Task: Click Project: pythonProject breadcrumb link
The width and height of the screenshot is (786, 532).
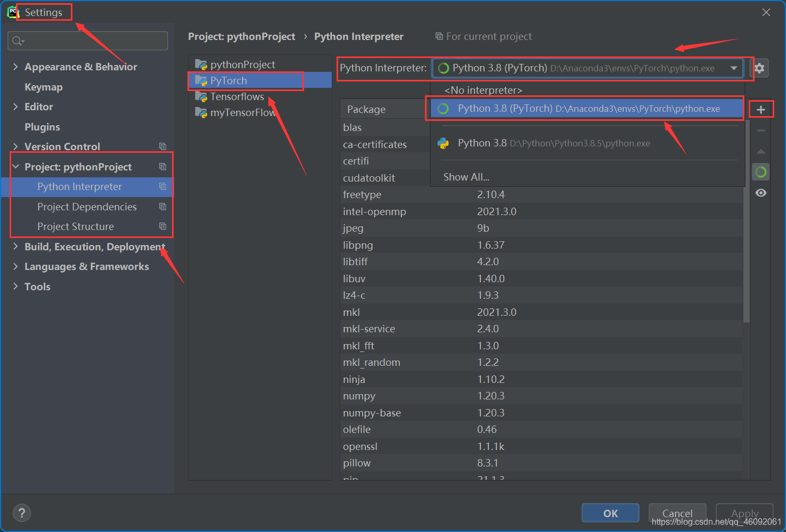Action: [241, 36]
